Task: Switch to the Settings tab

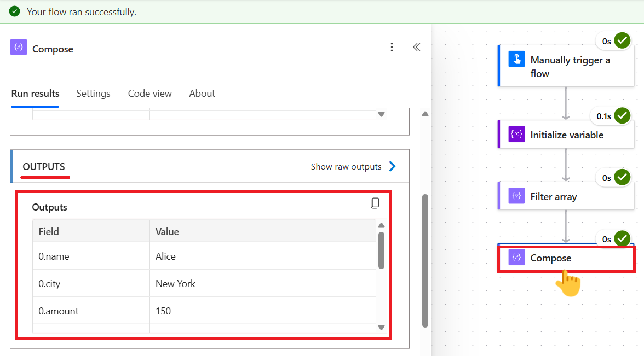Action: 93,94
